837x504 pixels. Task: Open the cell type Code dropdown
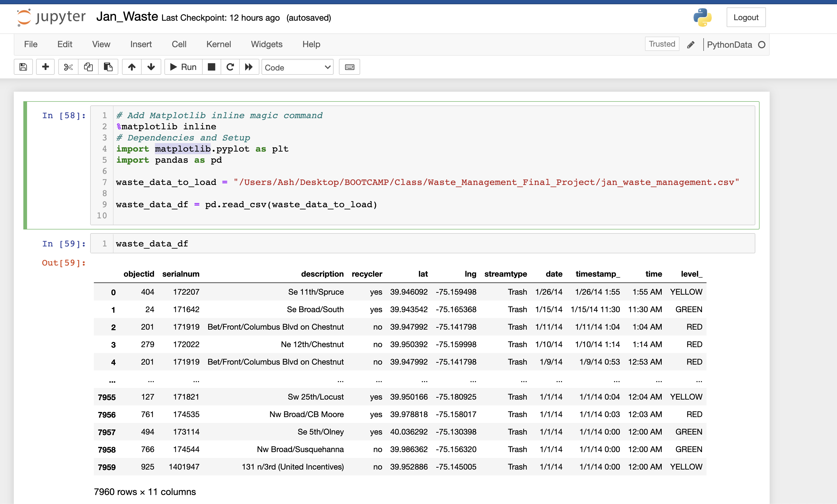tap(297, 67)
